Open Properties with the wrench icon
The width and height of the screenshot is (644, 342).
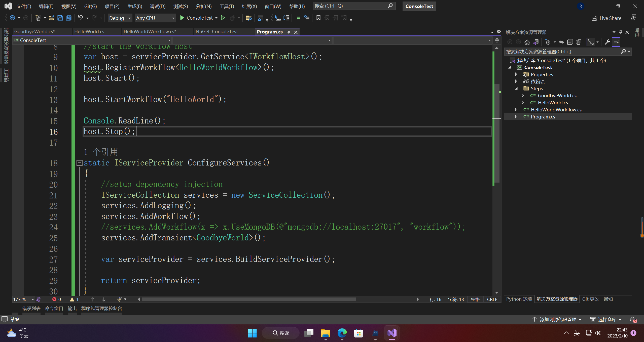607,42
